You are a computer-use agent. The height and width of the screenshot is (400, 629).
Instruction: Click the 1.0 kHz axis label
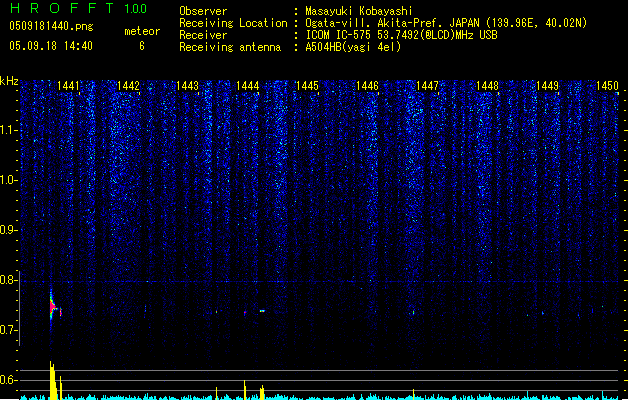[9, 180]
